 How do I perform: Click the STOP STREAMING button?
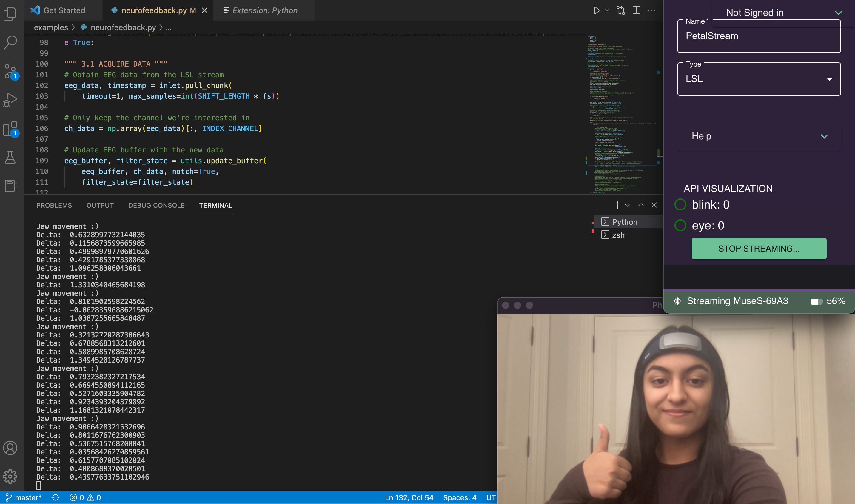click(x=759, y=249)
